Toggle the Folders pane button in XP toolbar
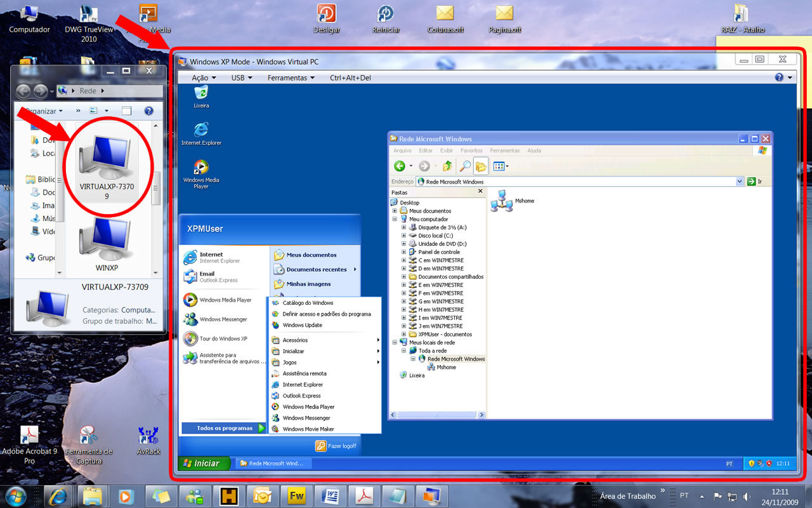 (481, 166)
